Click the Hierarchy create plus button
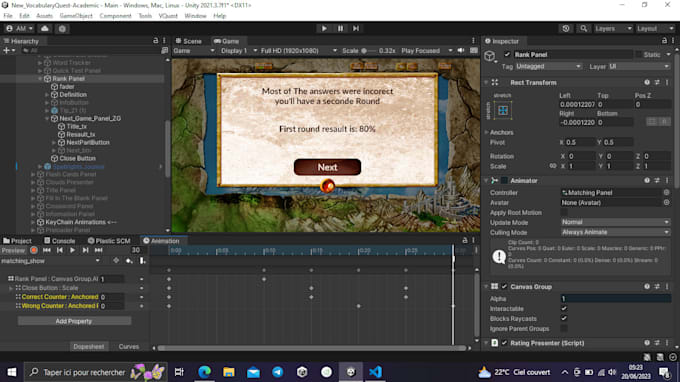 click(x=9, y=51)
